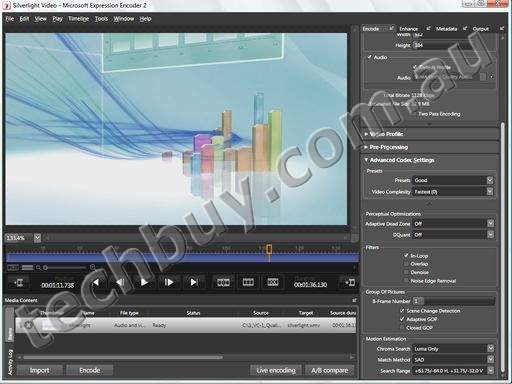
Task: Open the Tools menu
Action: click(101, 19)
